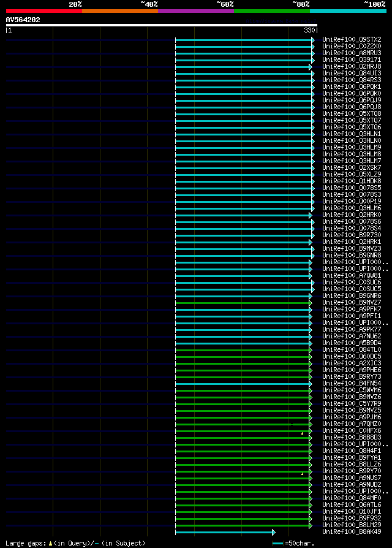392x548 pixels.
Task: Click the Large gaps legend text
Action: click(x=26, y=543)
